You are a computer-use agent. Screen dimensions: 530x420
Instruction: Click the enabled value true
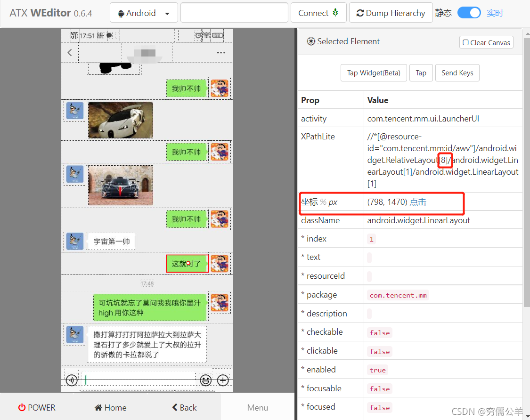point(377,370)
